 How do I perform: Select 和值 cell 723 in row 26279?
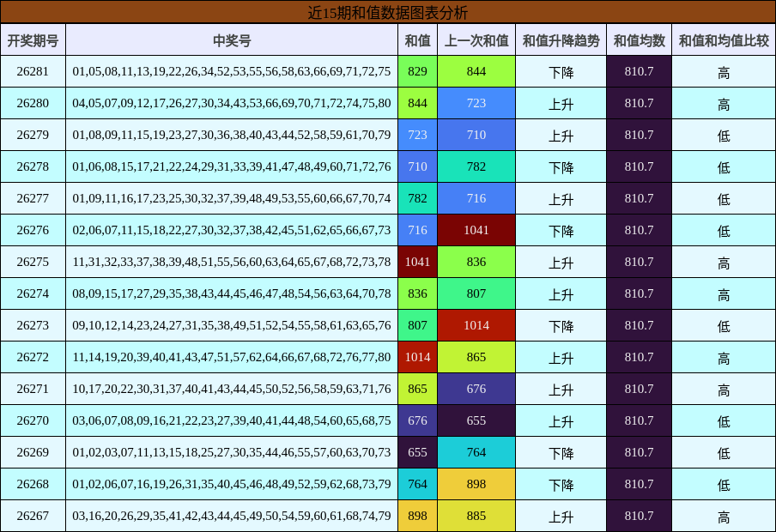coord(418,135)
